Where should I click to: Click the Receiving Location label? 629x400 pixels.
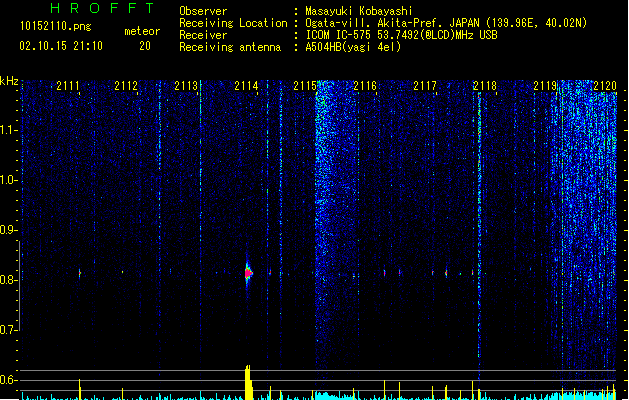coord(233,23)
